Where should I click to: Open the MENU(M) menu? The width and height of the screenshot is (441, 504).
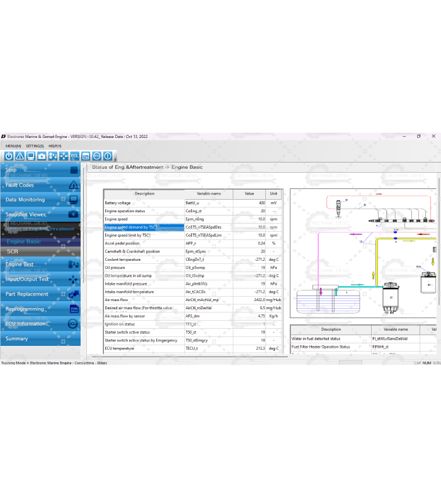13,146
